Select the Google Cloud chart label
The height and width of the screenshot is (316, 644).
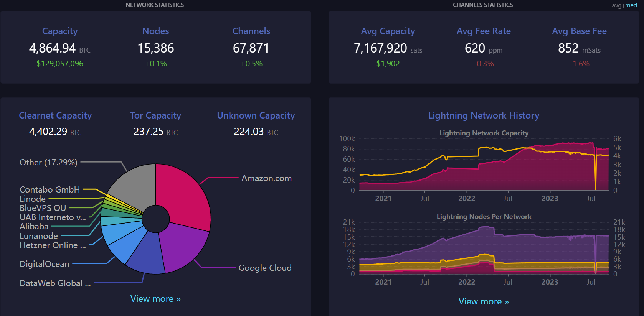(265, 268)
